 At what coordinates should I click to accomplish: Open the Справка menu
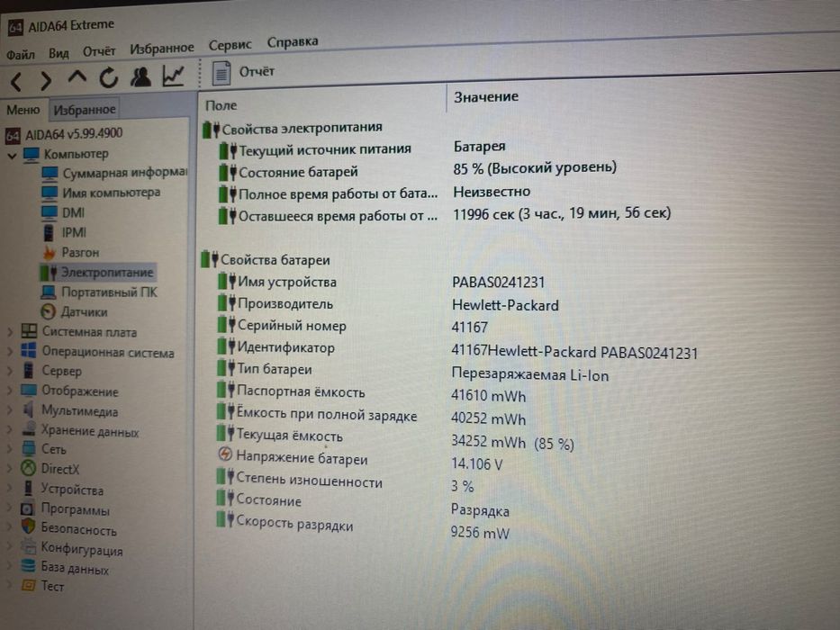click(293, 41)
